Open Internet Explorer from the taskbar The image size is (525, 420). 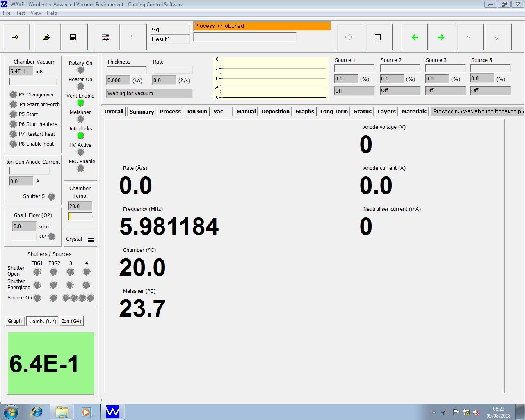[37, 412]
